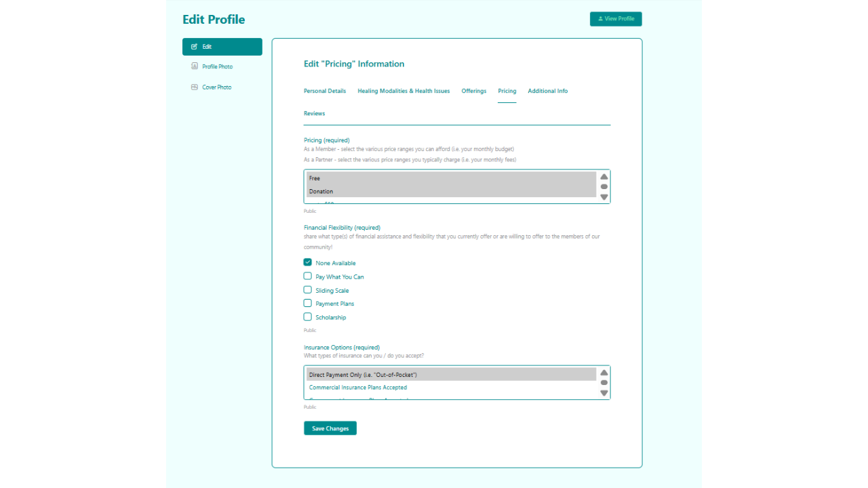Switch to the Personal Details tab
This screenshot has height=488, width=868.
coord(325,91)
